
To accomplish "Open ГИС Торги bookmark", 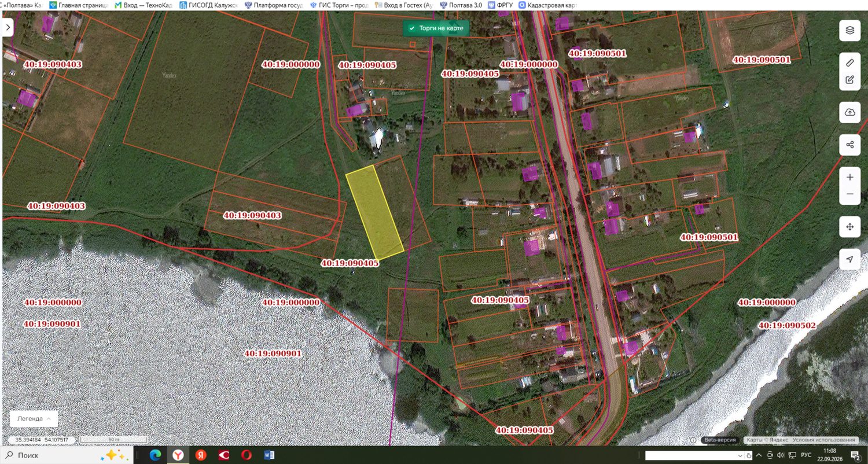I will [339, 5].
